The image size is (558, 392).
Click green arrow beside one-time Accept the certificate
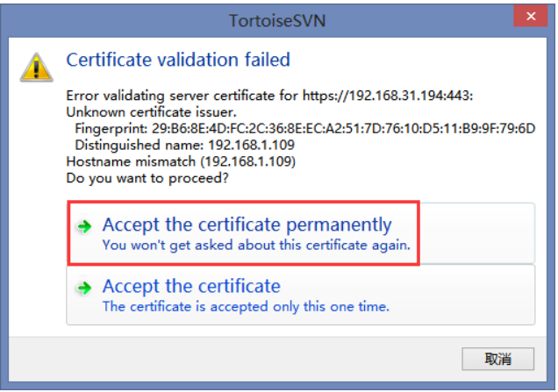click(85, 288)
